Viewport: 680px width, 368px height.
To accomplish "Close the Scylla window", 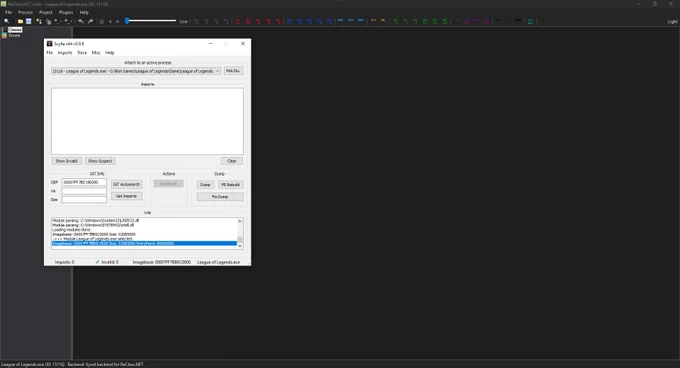I will (x=243, y=43).
